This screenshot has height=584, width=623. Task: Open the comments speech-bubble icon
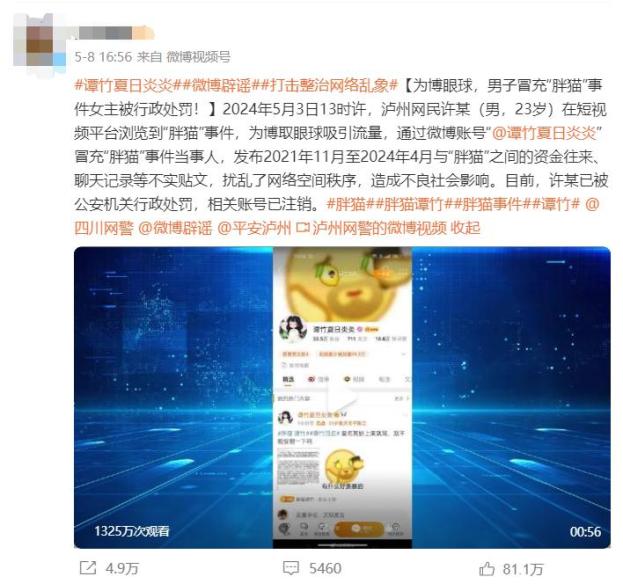tap(290, 568)
